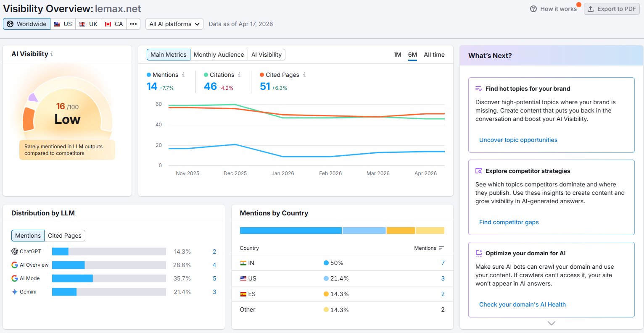Click the AI Mode distribution bar
The image size is (644, 333).
click(x=109, y=278)
